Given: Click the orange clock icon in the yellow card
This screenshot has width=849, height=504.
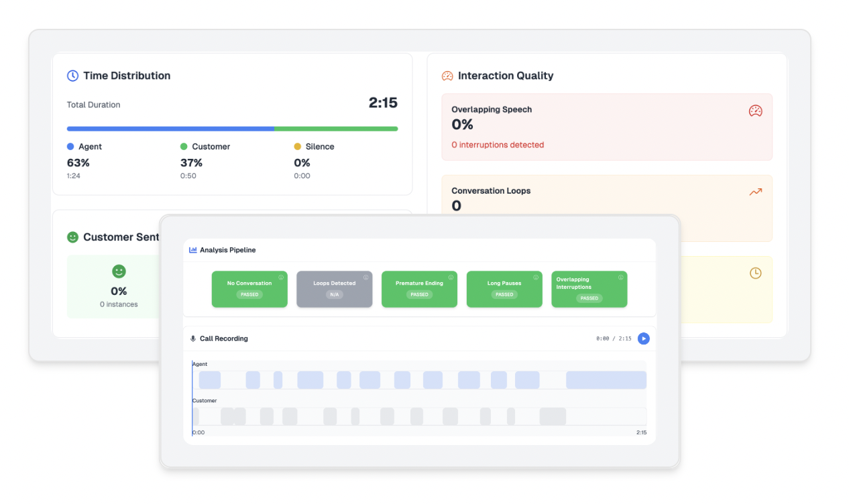Looking at the screenshot, I should (x=756, y=273).
